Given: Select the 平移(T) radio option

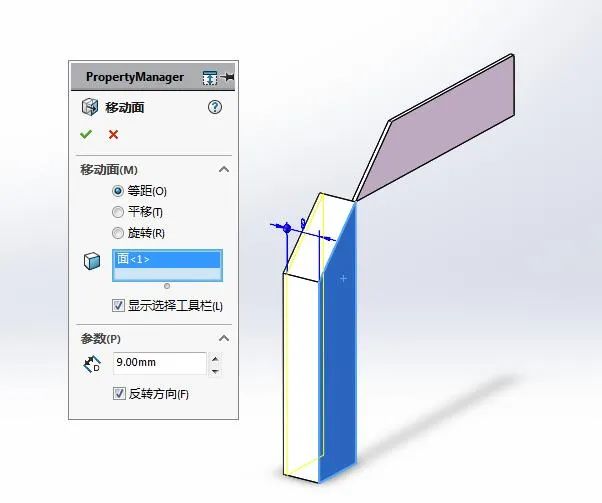Looking at the screenshot, I should pyautogui.click(x=118, y=212).
